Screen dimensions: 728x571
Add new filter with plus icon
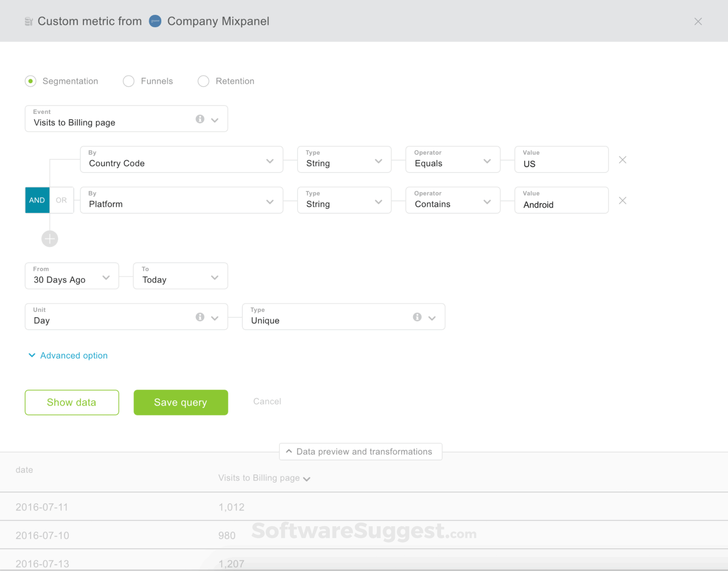tap(50, 238)
